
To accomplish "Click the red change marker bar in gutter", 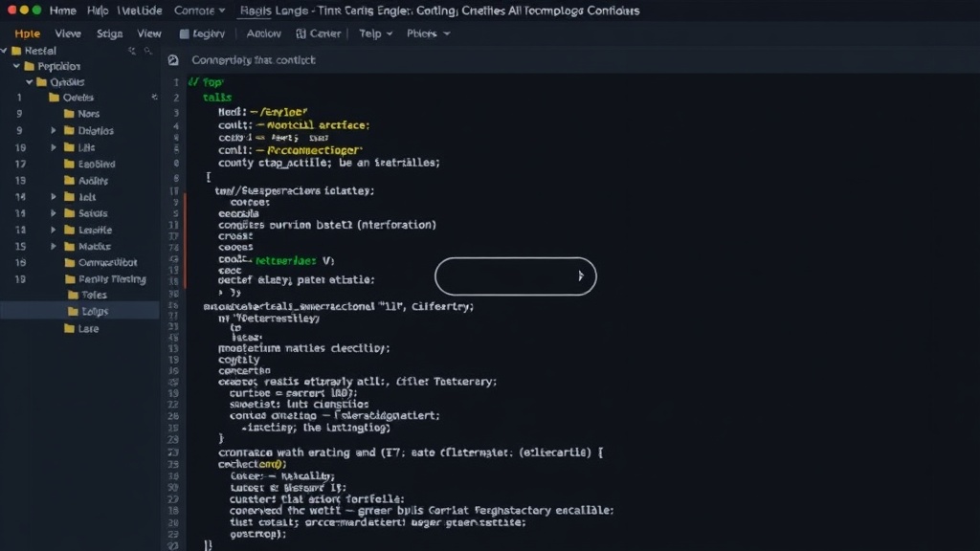I will pyautogui.click(x=185, y=240).
